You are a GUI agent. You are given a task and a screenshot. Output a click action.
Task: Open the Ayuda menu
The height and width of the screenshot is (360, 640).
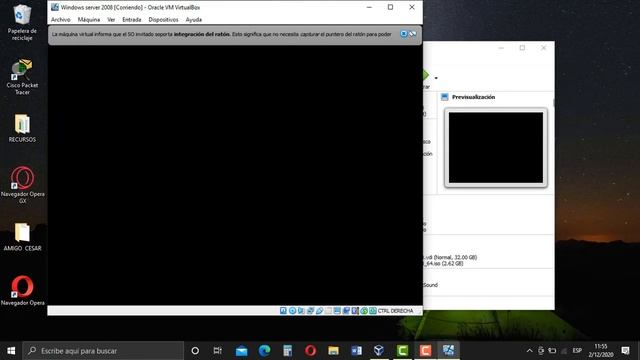point(193,20)
